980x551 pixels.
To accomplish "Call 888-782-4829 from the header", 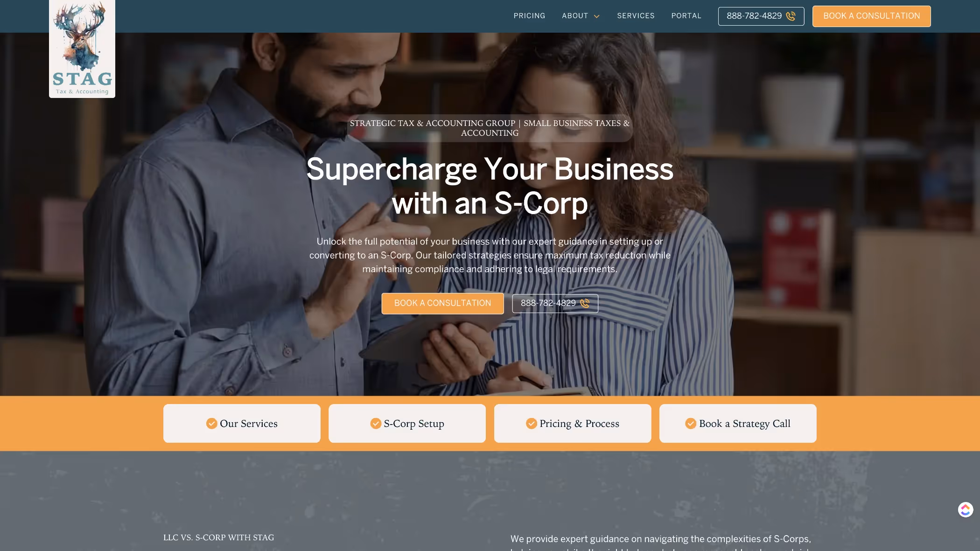I will [x=761, y=16].
